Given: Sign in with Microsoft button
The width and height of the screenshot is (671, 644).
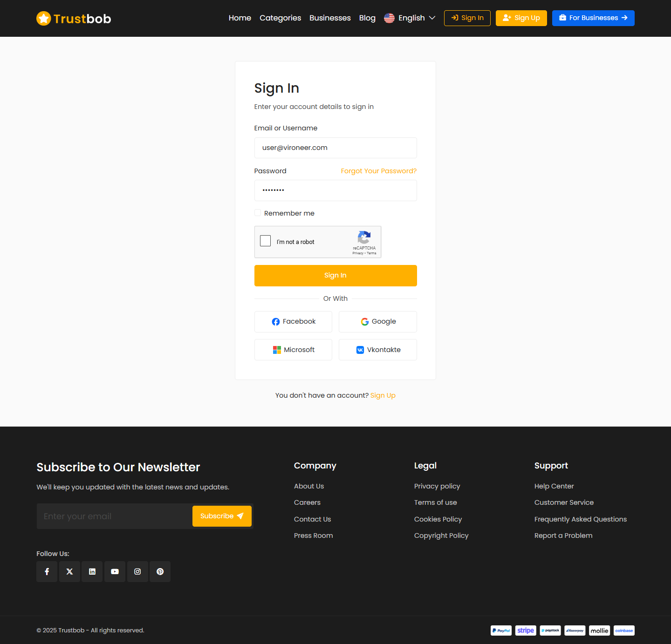Looking at the screenshot, I should click(x=293, y=350).
